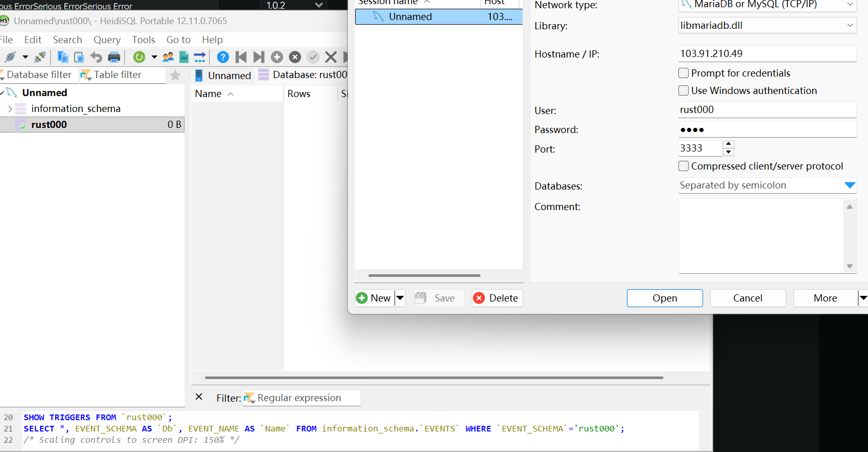The image size is (868, 452).
Task: Click the Undo arrow icon
Action: [96, 57]
